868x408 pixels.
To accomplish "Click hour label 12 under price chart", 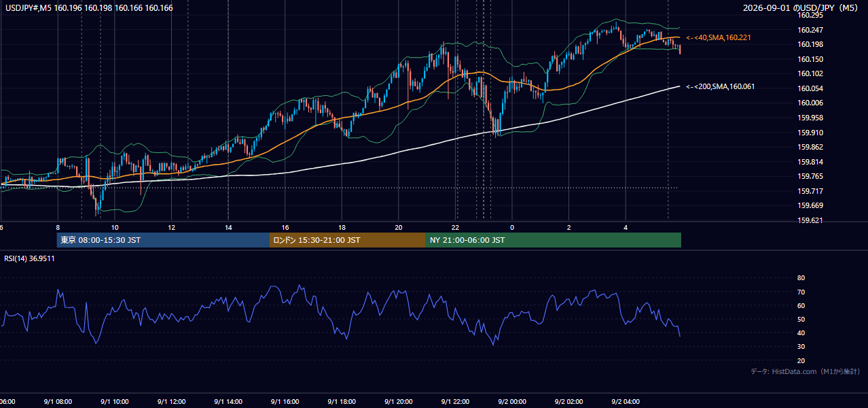I will tap(171, 227).
